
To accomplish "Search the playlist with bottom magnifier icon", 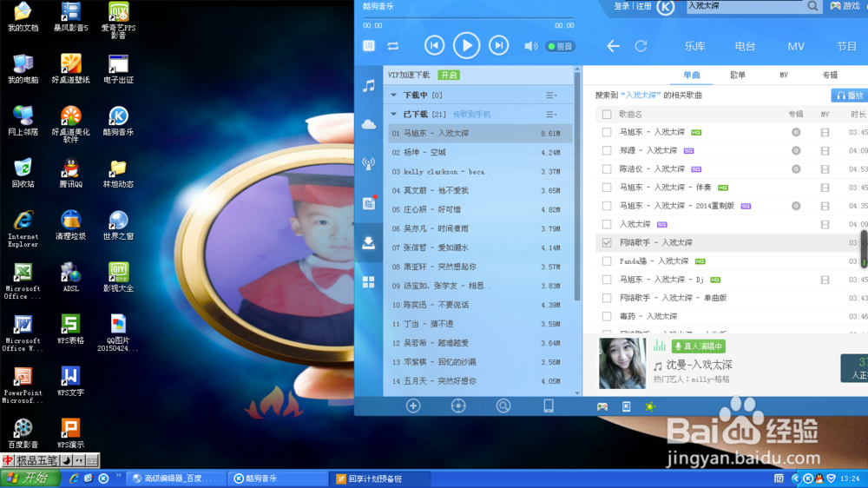I will (x=503, y=406).
